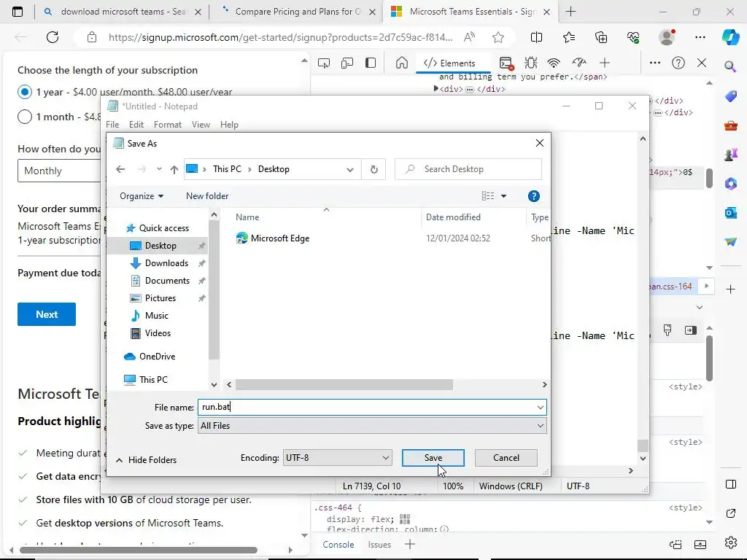Expand the File name history dropdown

(x=541, y=407)
